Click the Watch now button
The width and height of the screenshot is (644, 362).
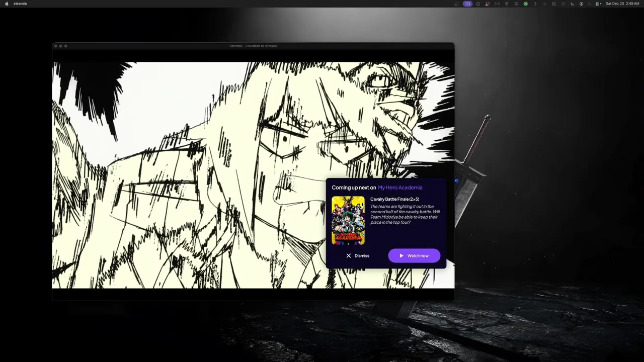(x=414, y=255)
